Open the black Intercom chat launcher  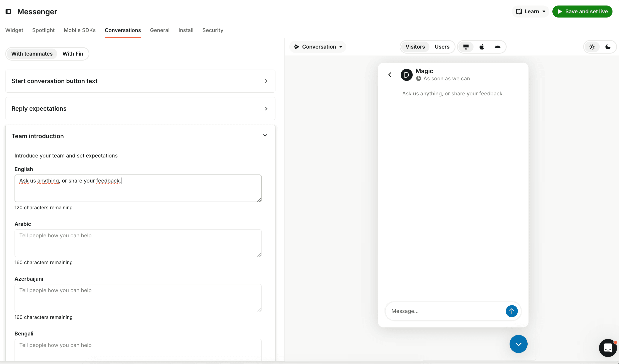pos(608,348)
